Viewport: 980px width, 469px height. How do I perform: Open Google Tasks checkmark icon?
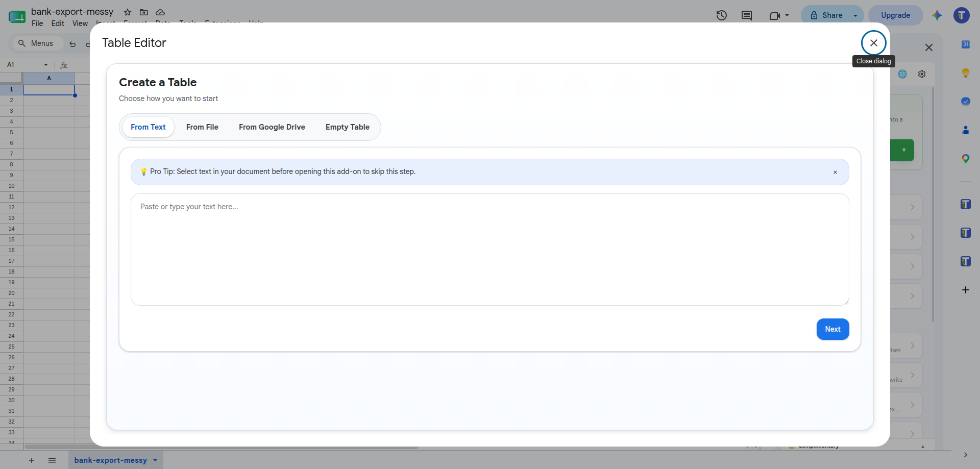coord(966,102)
